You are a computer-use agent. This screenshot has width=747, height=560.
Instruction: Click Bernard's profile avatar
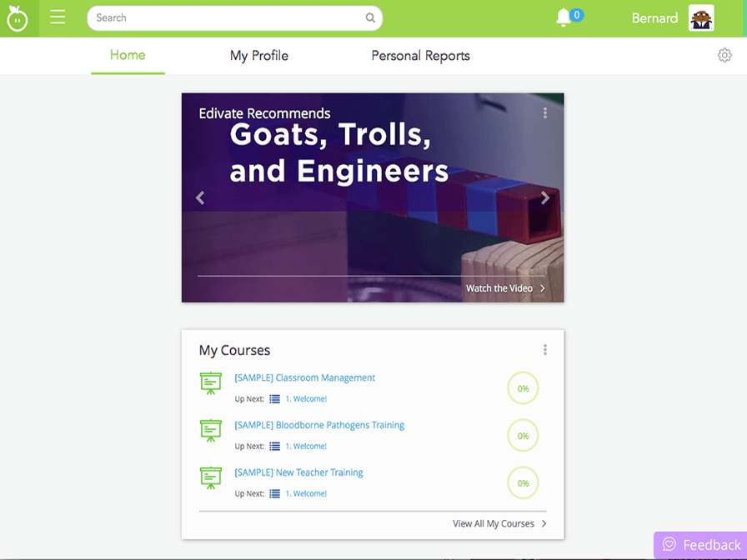coord(701,18)
